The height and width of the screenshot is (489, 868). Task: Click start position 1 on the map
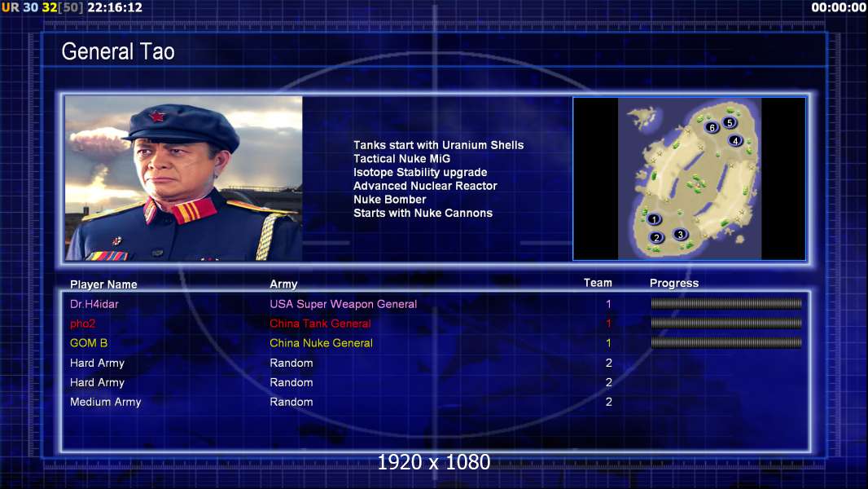(x=654, y=219)
